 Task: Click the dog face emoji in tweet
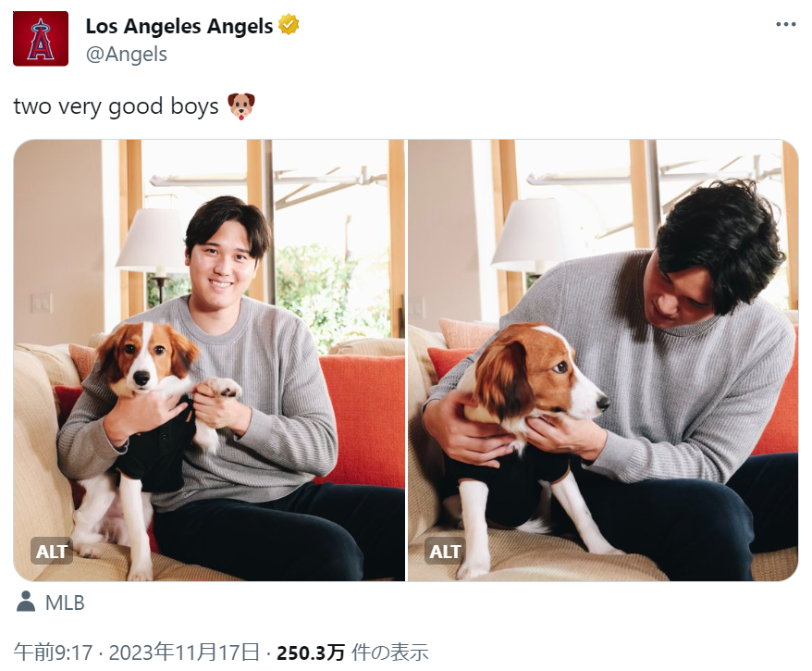click(240, 106)
